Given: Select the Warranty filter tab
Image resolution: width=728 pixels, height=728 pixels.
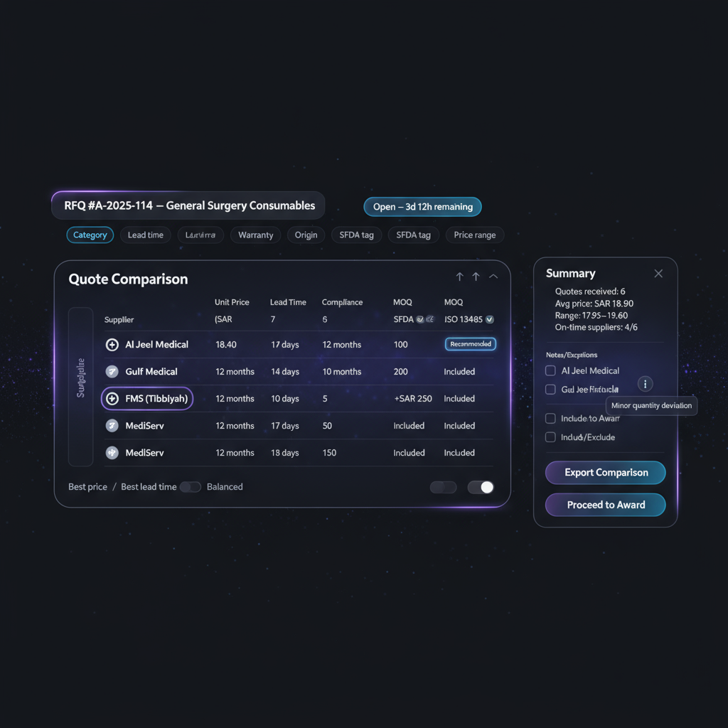Looking at the screenshot, I should 255,235.
